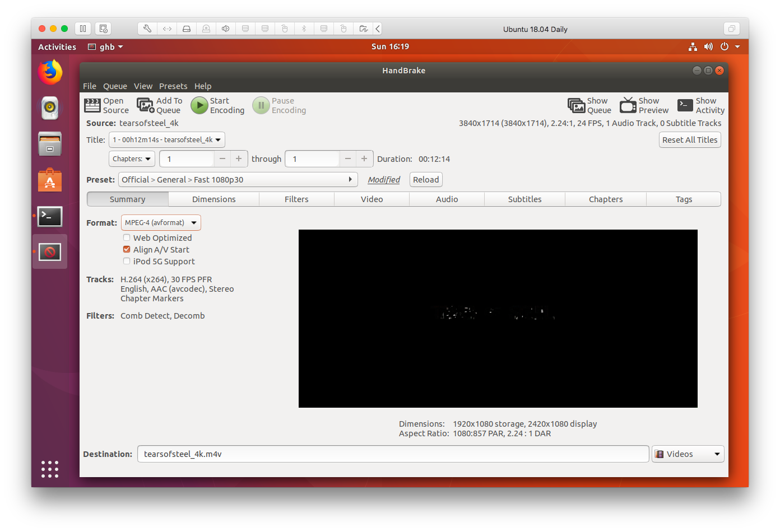Screen dimensions: 780x532
Task: Open the Queue menu
Action: (x=115, y=86)
